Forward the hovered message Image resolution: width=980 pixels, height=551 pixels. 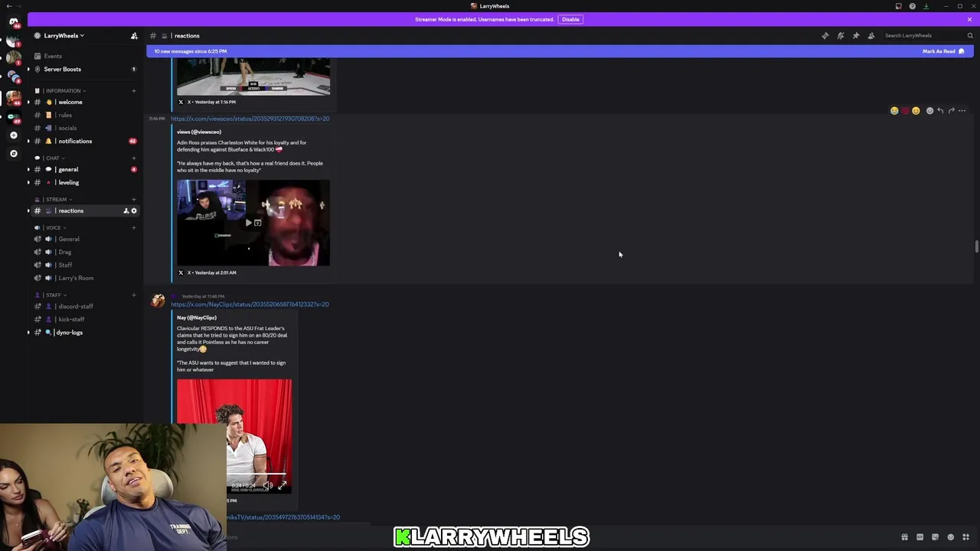pyautogui.click(x=952, y=111)
